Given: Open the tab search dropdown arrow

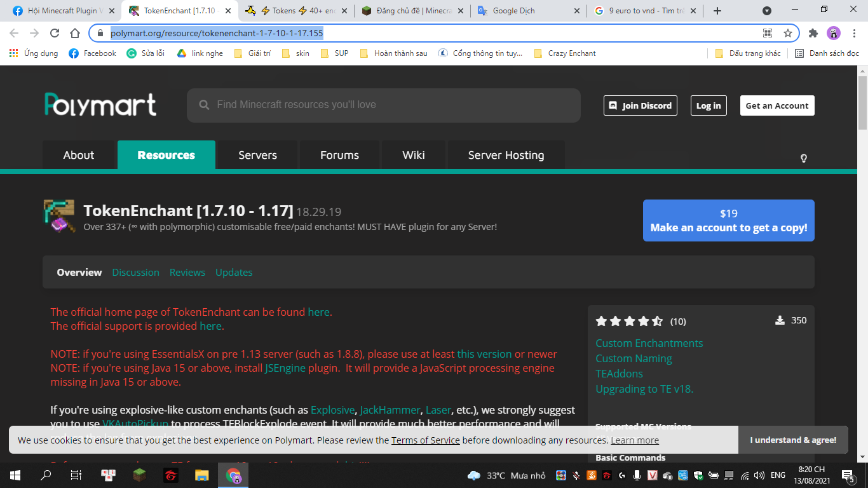Looking at the screenshot, I should click(767, 11).
